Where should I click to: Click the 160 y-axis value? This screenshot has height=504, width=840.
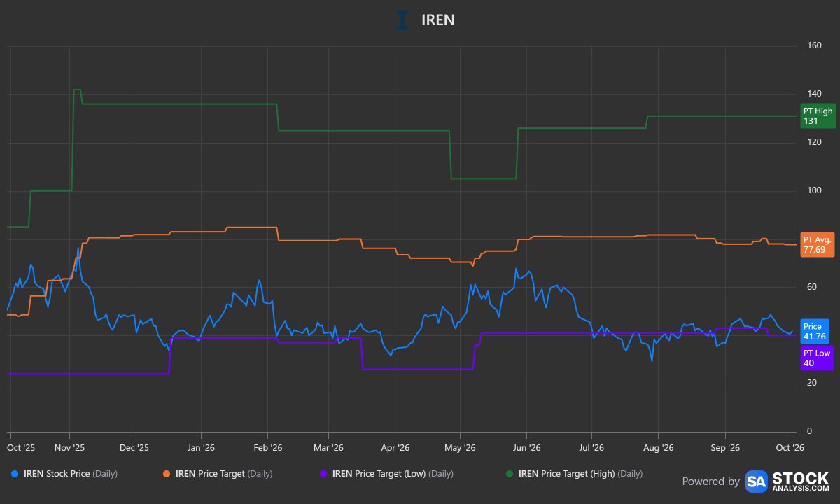click(814, 46)
